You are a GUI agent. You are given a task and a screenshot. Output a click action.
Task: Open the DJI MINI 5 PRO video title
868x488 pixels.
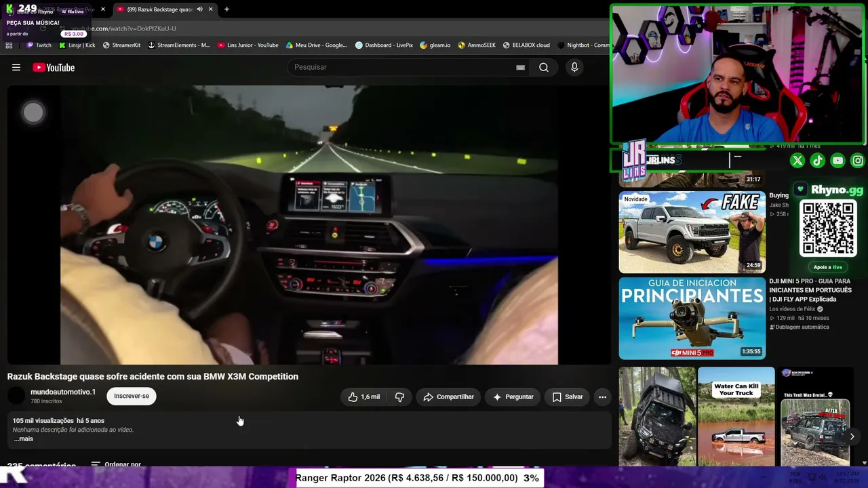click(810, 290)
